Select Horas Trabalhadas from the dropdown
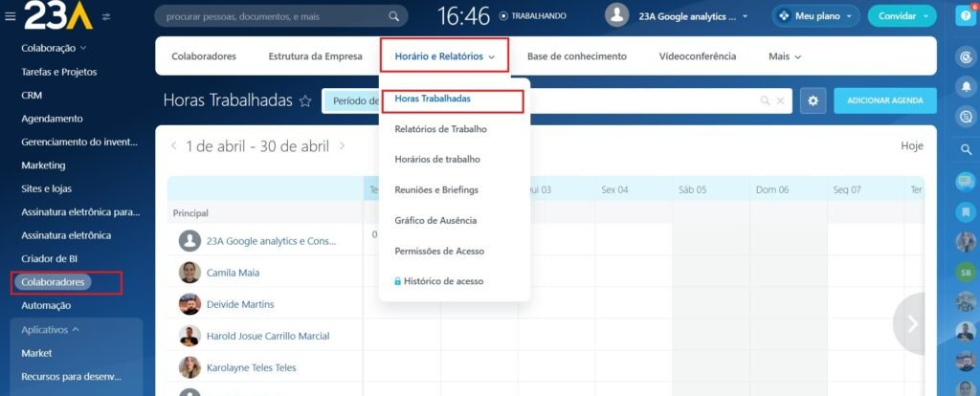Viewport: 980px width, 396px height. coord(433,99)
